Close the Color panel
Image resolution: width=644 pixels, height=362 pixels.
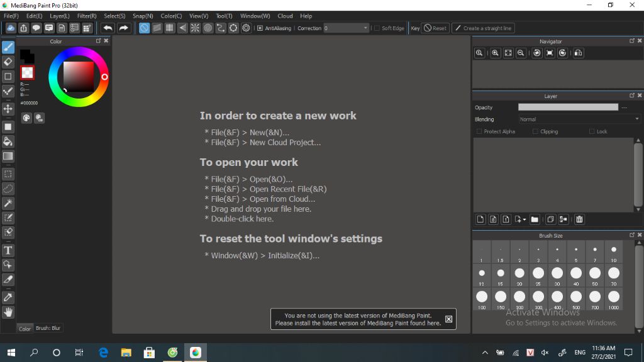(x=106, y=41)
